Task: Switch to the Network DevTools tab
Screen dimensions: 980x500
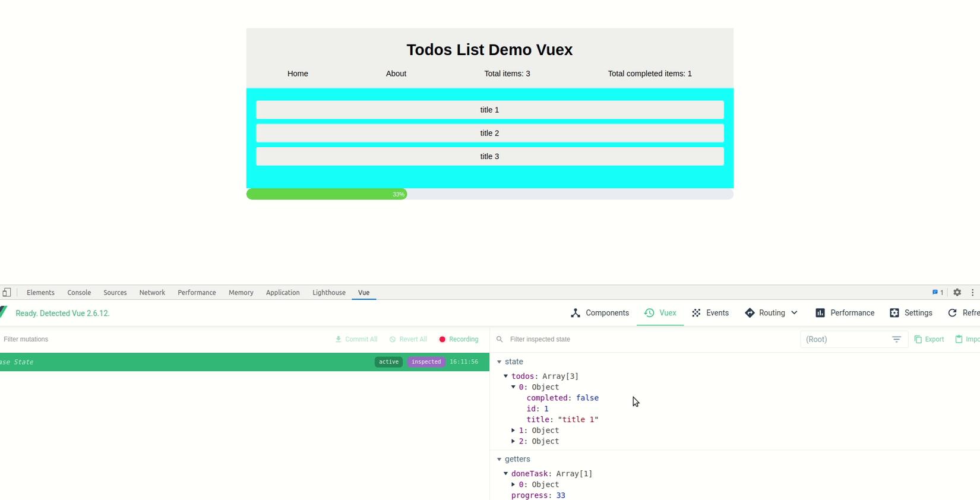Action: [152, 293]
